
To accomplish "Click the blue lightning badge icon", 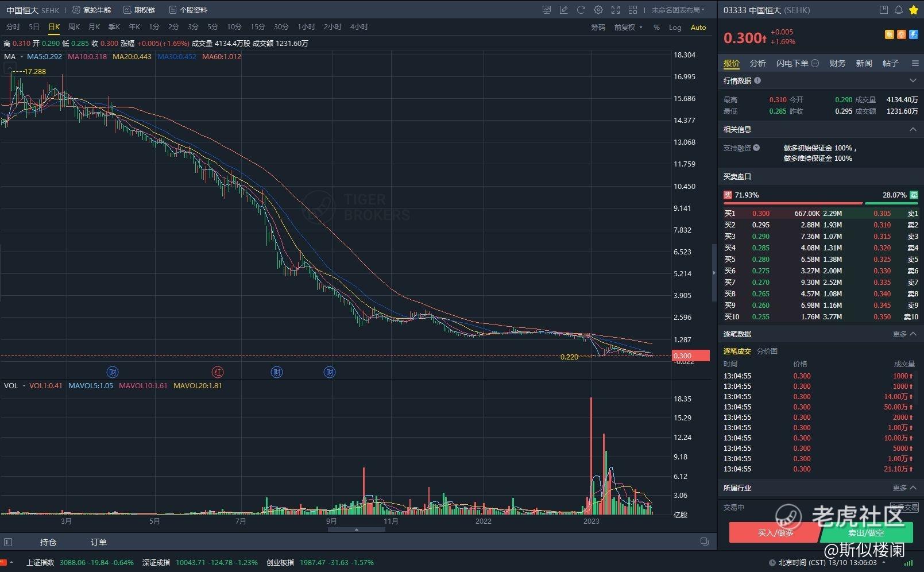I will [914, 34].
